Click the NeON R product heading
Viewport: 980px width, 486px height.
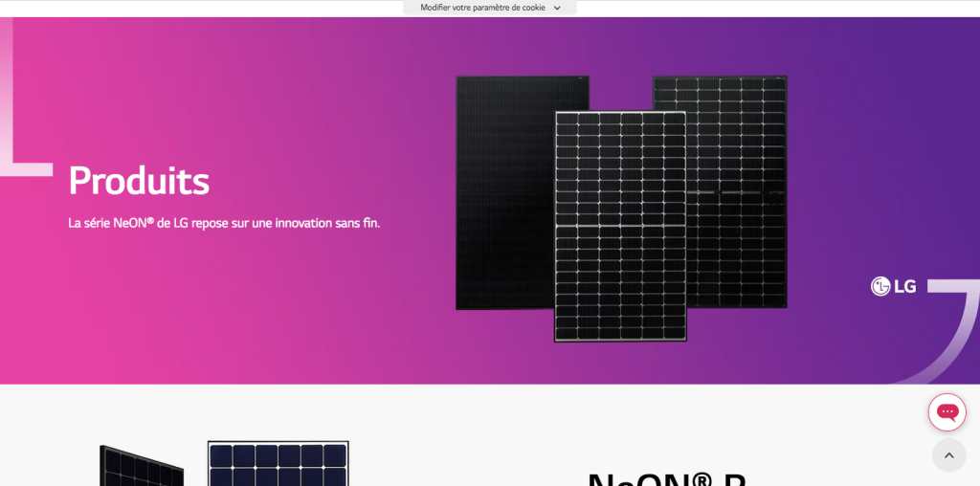667,478
